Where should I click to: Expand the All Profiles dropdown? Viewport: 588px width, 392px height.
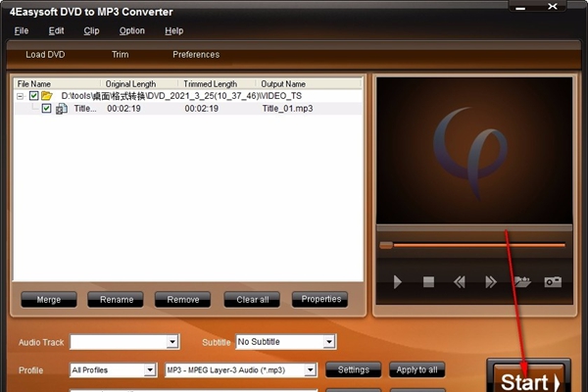(x=150, y=369)
